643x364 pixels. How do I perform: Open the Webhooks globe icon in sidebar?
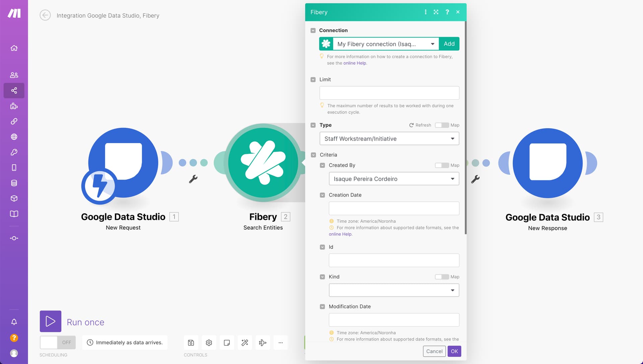tap(14, 137)
